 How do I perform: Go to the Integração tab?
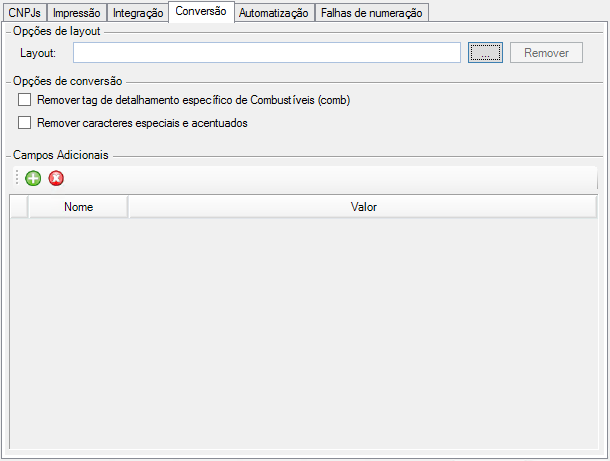137,13
